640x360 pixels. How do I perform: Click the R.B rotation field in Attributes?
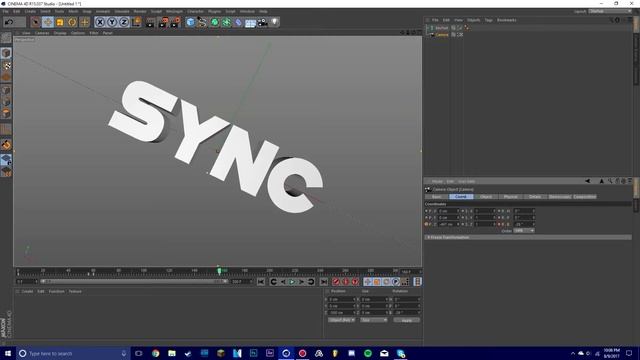click(524, 224)
